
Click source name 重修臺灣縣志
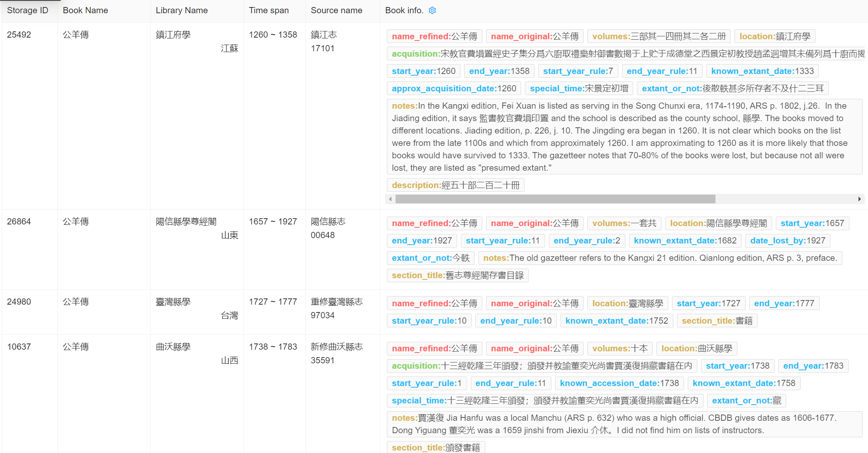pyautogui.click(x=336, y=302)
